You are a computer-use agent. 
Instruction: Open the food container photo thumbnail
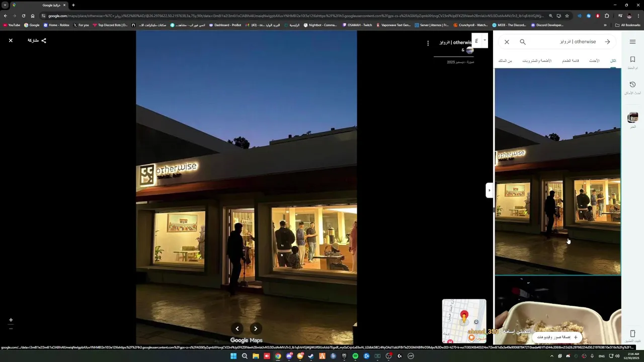pos(557,311)
